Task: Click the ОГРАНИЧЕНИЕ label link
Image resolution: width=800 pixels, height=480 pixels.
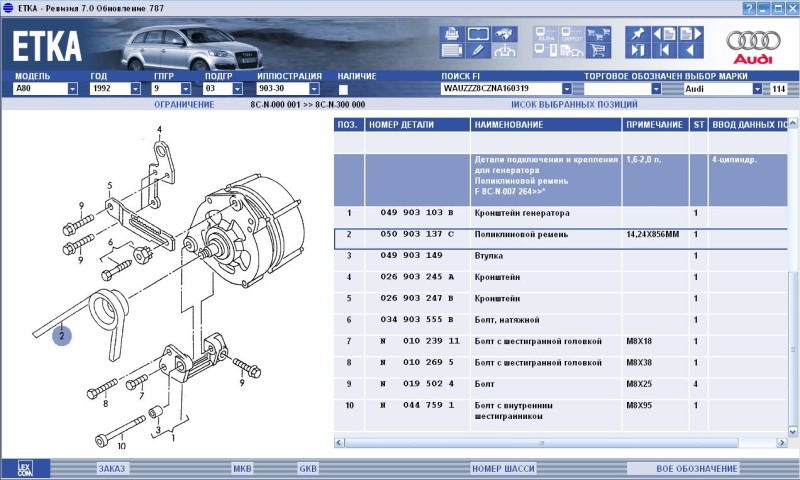Action: (184, 105)
